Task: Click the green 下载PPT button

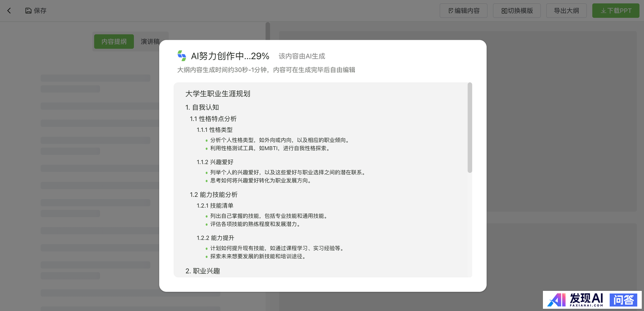Action: tap(616, 10)
